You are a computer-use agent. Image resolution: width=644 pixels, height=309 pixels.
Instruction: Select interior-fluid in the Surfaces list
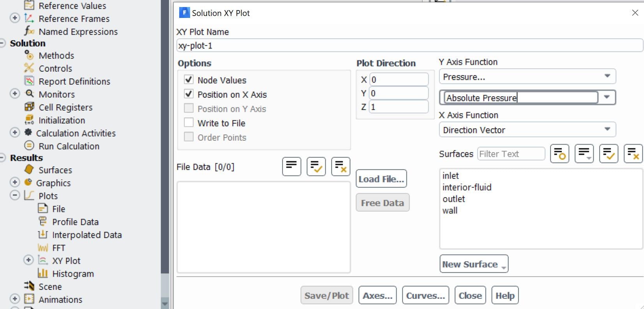coord(467,187)
